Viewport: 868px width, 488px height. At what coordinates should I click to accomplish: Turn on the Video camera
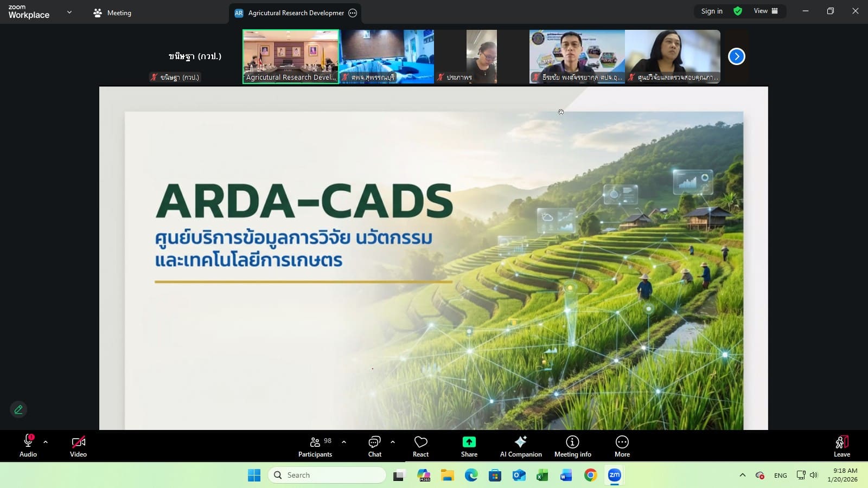coord(78,446)
